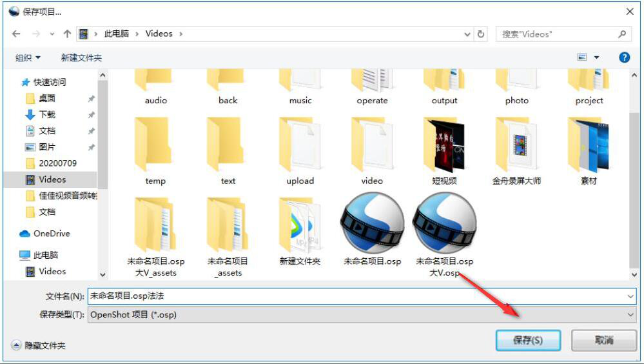Screen dimensions: 644x364
Task: Click 新建文件夹 in the toolbar
Action: click(x=81, y=57)
